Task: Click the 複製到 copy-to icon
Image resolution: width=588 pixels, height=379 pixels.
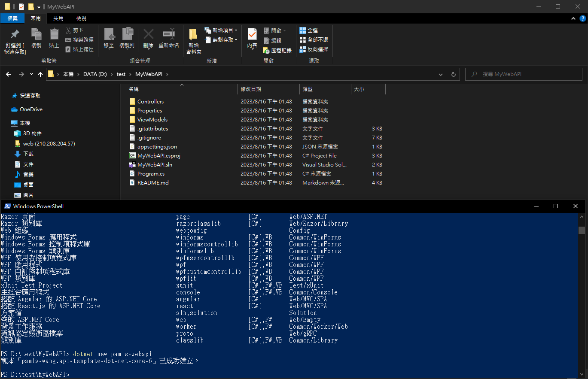Action: pyautogui.click(x=127, y=34)
